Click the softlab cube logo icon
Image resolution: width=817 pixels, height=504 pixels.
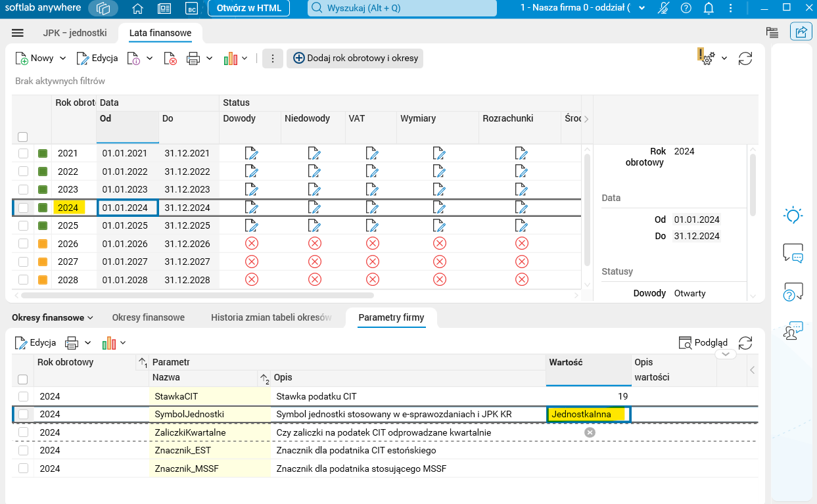coord(103,9)
